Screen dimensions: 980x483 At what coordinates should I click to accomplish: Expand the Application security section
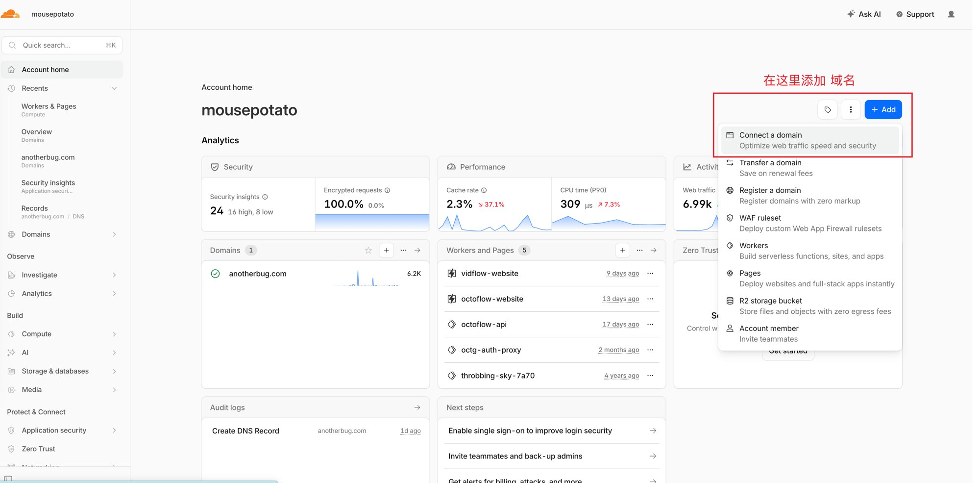coord(114,431)
